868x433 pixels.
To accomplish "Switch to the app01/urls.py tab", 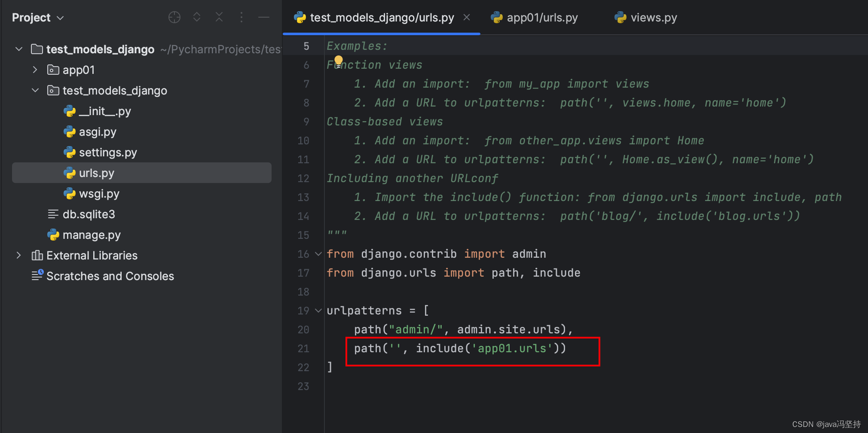I will point(541,18).
